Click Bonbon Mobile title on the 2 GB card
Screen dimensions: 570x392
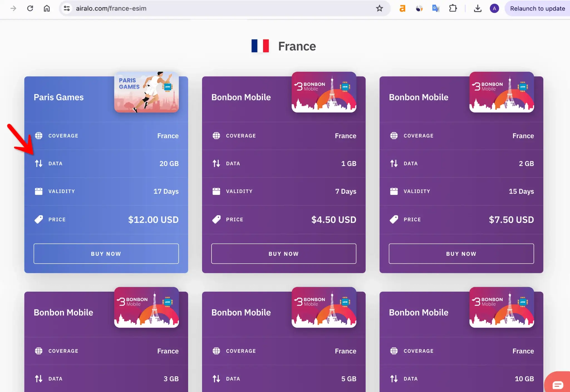pos(419,97)
